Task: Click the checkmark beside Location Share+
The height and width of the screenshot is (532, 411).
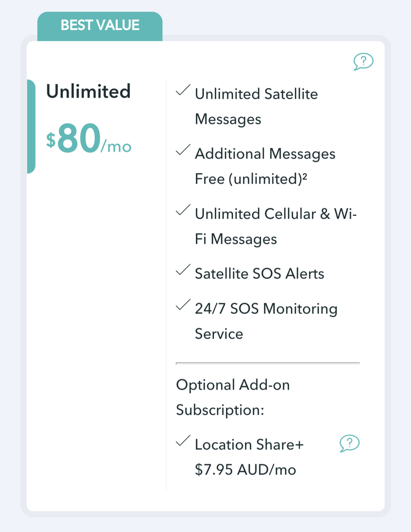Action: point(182,442)
